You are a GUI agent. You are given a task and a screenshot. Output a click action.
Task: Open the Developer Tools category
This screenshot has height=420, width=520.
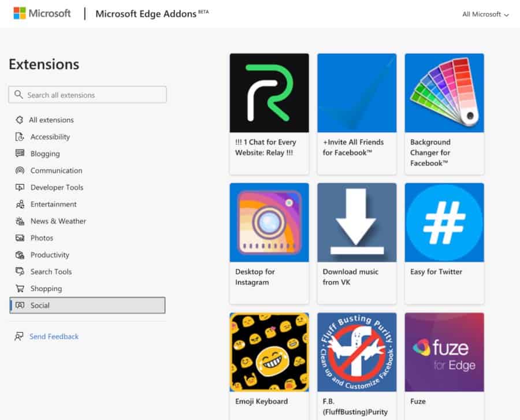click(57, 187)
